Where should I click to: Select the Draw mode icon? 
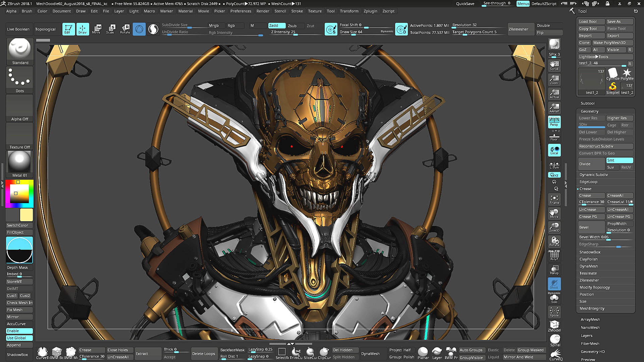(83, 29)
